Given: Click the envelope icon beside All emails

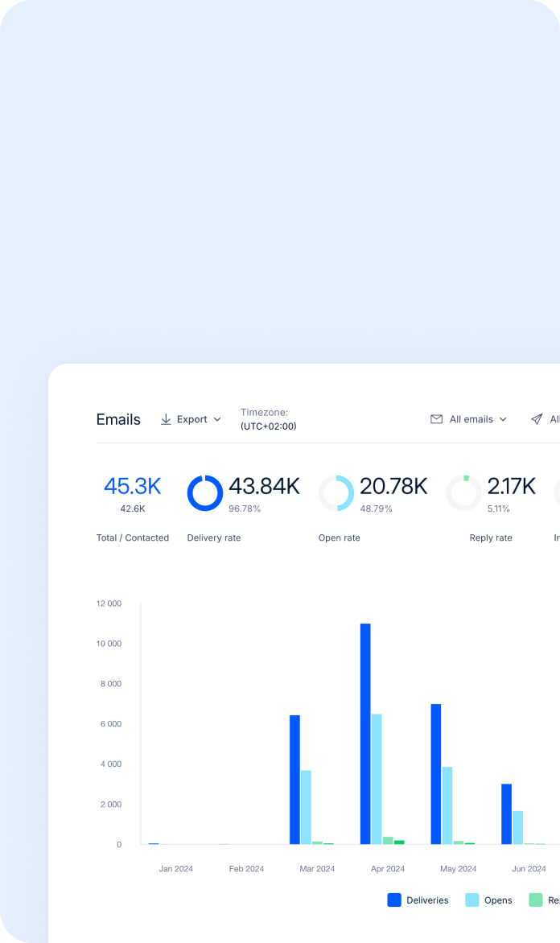Looking at the screenshot, I should pyautogui.click(x=437, y=419).
